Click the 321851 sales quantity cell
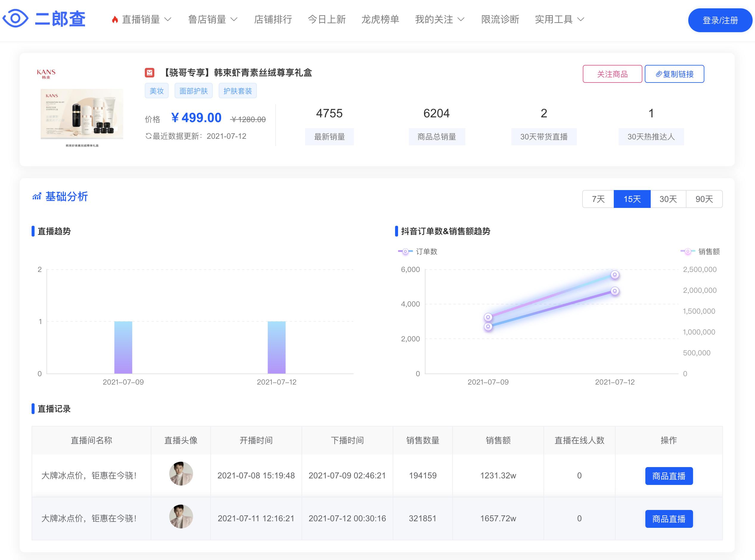 [x=423, y=518]
